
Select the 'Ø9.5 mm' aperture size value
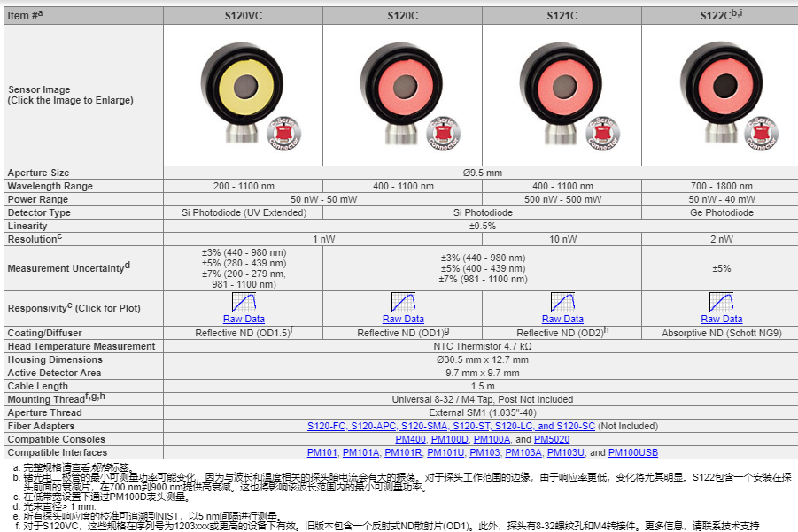[x=483, y=173]
